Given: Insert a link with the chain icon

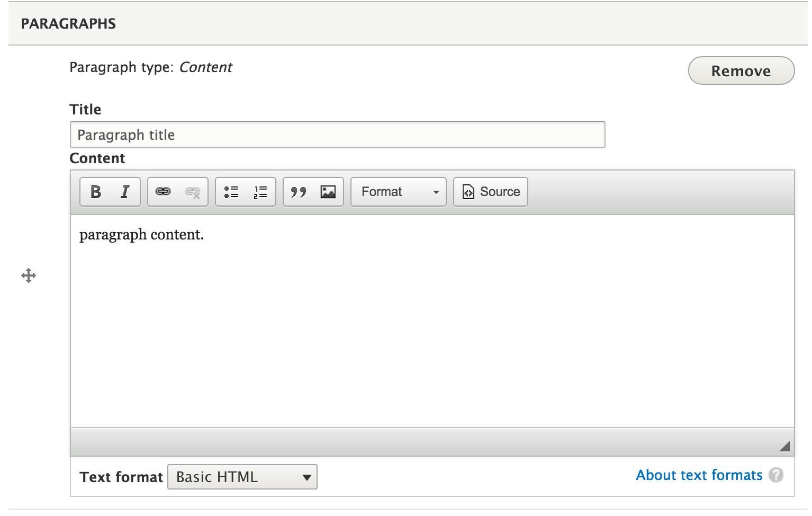Looking at the screenshot, I should (163, 192).
